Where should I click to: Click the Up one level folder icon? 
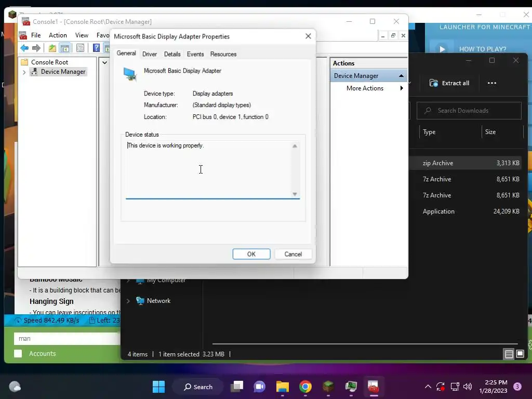tap(52, 48)
